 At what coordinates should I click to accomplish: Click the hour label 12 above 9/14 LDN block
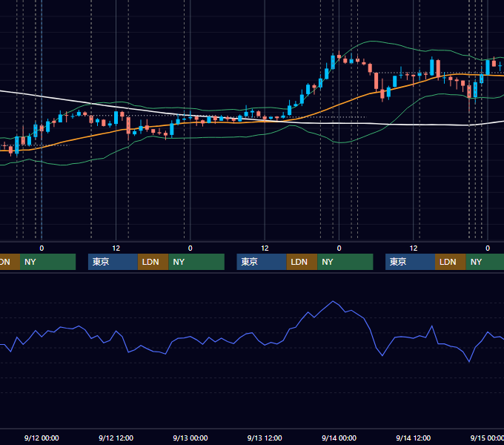[x=414, y=248]
